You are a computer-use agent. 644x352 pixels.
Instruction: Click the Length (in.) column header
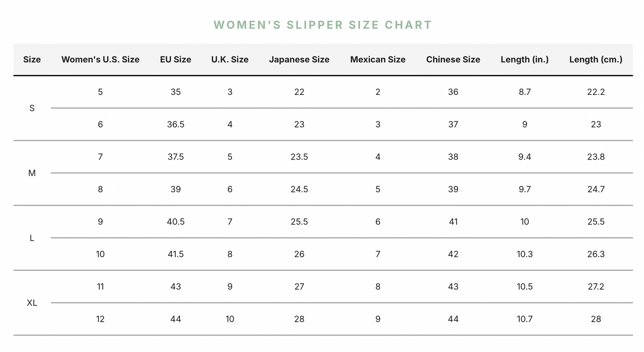(525, 60)
